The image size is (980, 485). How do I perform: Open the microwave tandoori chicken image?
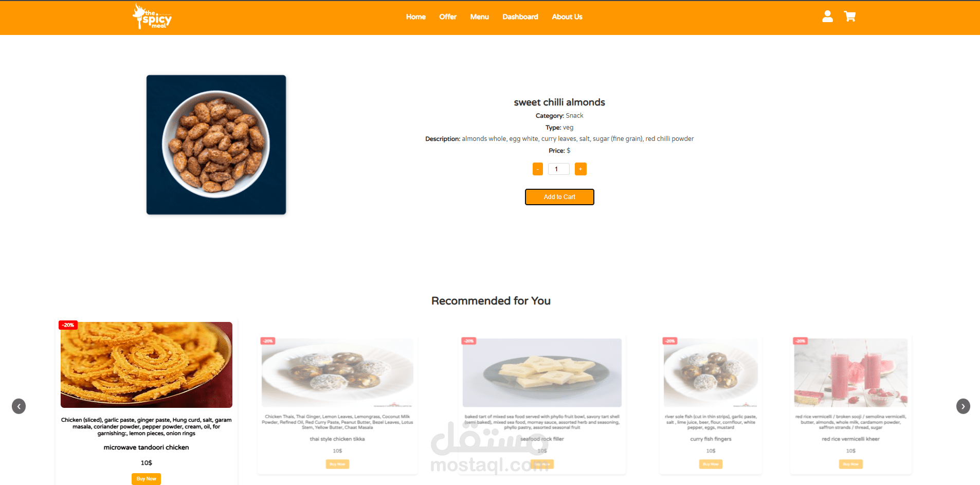147,365
